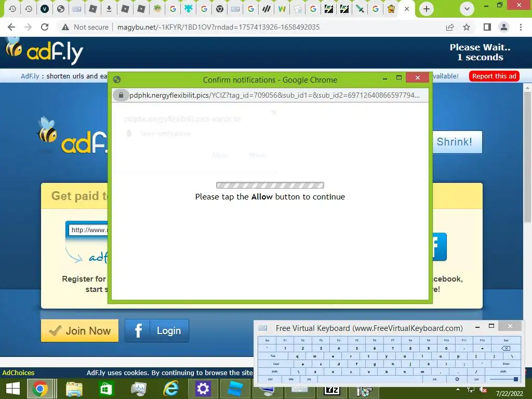
Task: Open the purple gear Settings taskbar icon
Action: [203, 389]
